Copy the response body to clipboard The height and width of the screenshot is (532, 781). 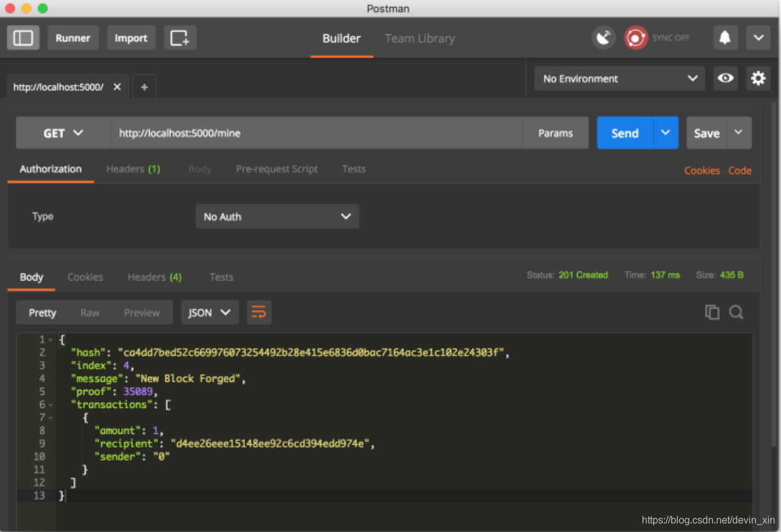[712, 312]
